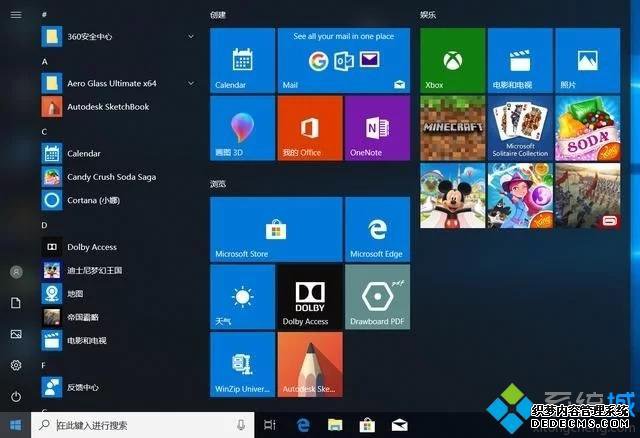Open the Mail tile
Viewport: 640px width, 438px height.
pos(344,60)
